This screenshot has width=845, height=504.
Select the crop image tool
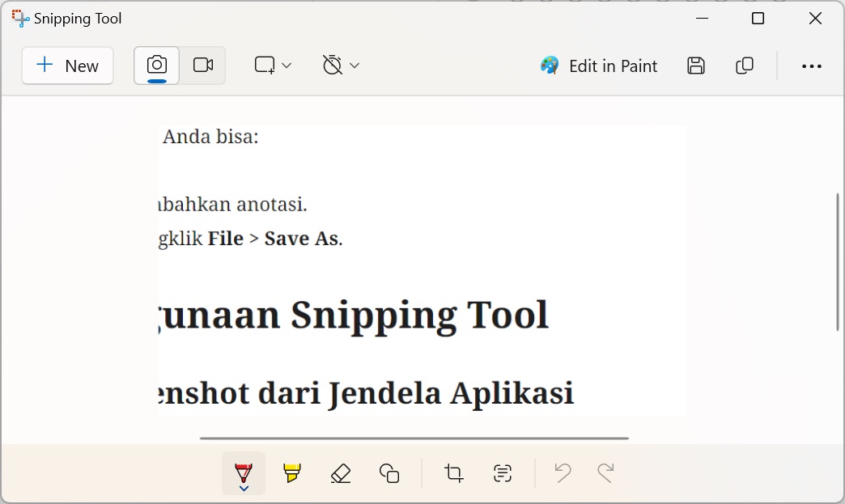coord(452,473)
